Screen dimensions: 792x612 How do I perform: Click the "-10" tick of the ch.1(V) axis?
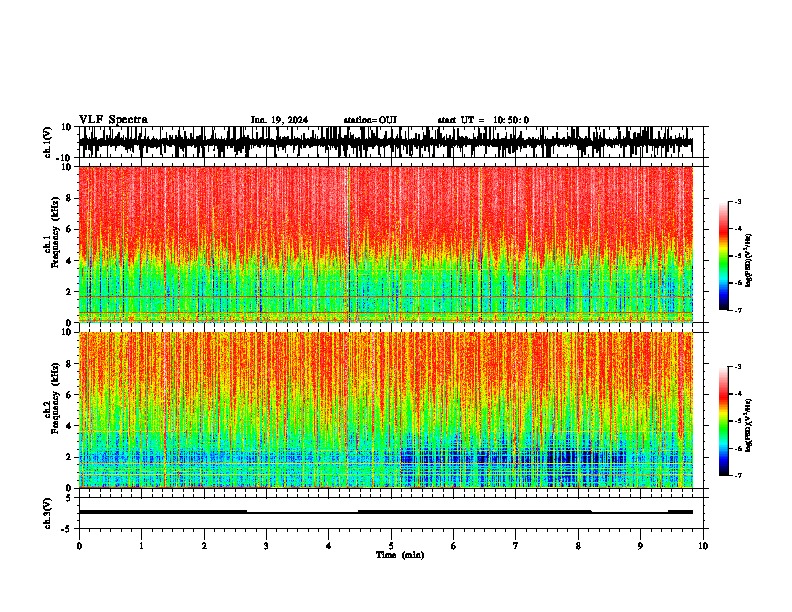tap(65, 158)
